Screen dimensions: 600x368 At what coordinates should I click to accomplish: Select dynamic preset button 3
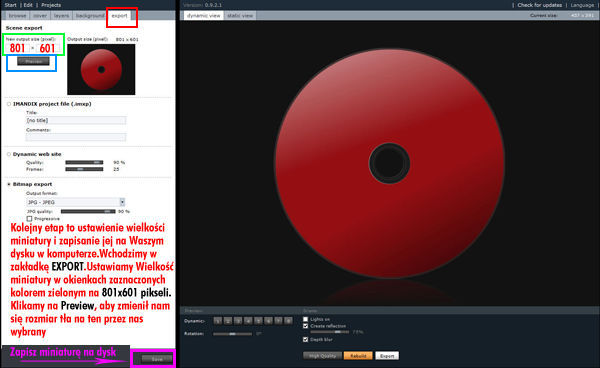click(238, 321)
